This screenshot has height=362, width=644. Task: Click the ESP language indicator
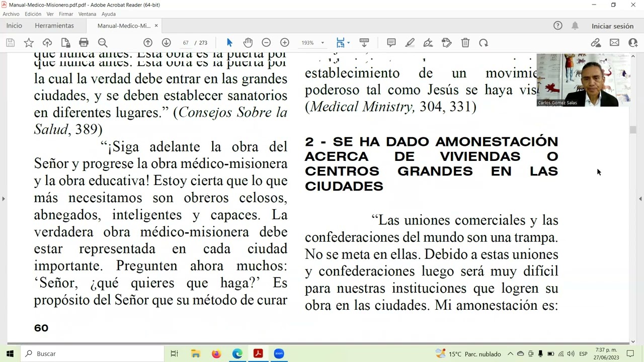click(x=583, y=354)
